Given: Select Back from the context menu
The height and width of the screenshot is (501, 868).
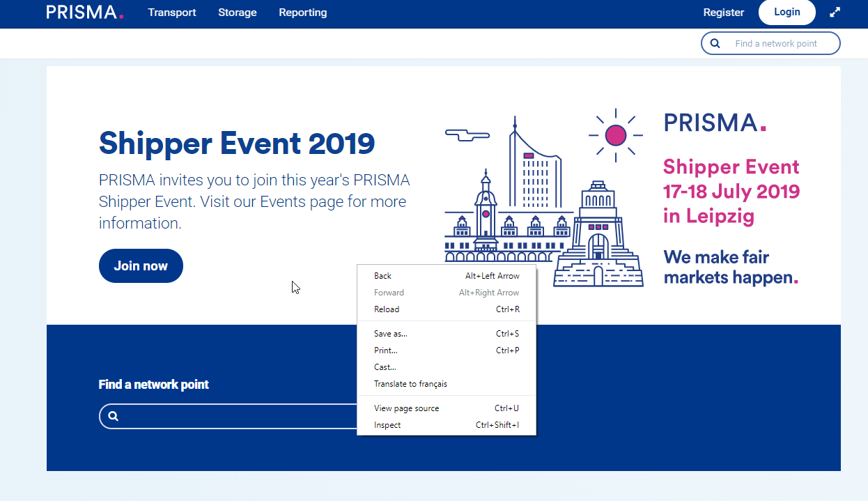Looking at the screenshot, I should point(383,276).
